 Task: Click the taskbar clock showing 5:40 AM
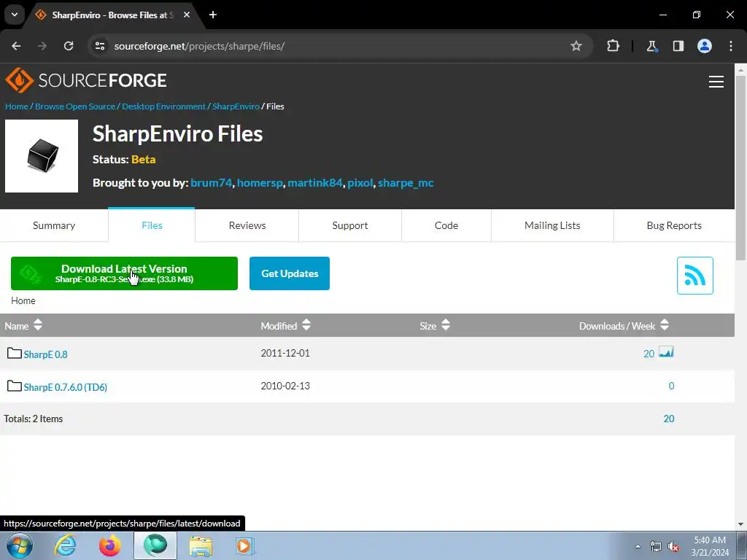tap(710, 546)
